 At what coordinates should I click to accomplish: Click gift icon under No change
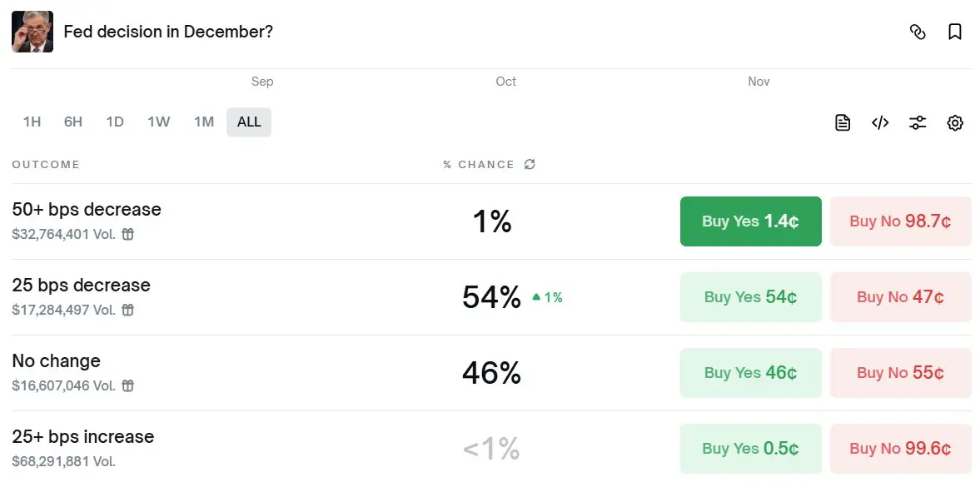point(127,386)
